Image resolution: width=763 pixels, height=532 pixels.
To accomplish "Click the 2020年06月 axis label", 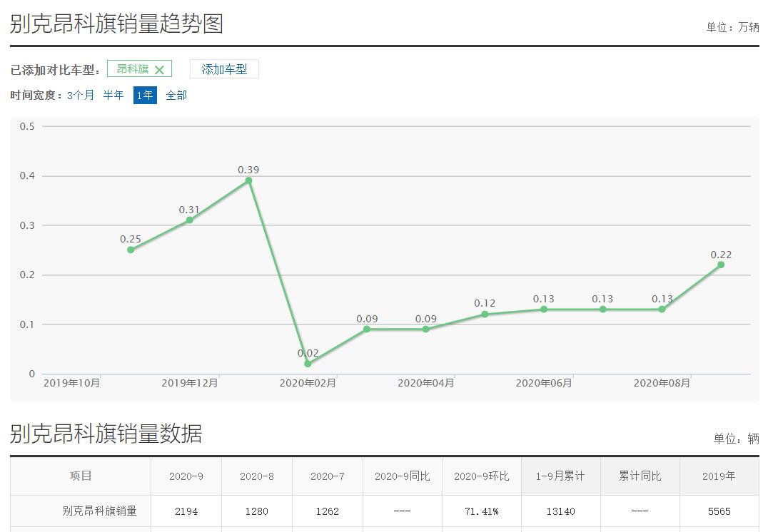I will [544, 383].
